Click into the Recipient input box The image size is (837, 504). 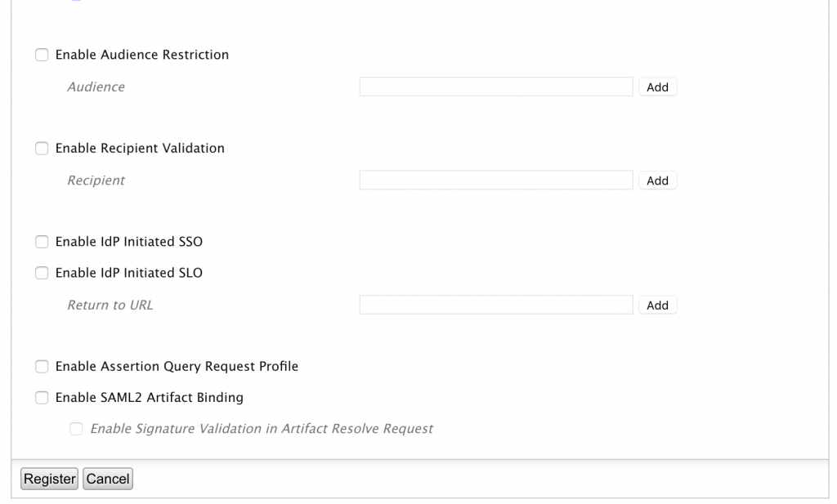[x=496, y=181]
